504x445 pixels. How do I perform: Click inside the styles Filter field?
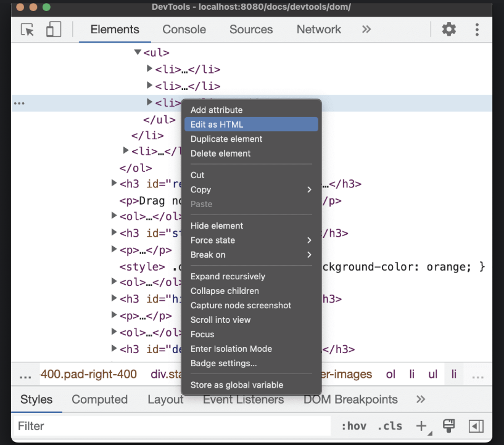(123, 426)
